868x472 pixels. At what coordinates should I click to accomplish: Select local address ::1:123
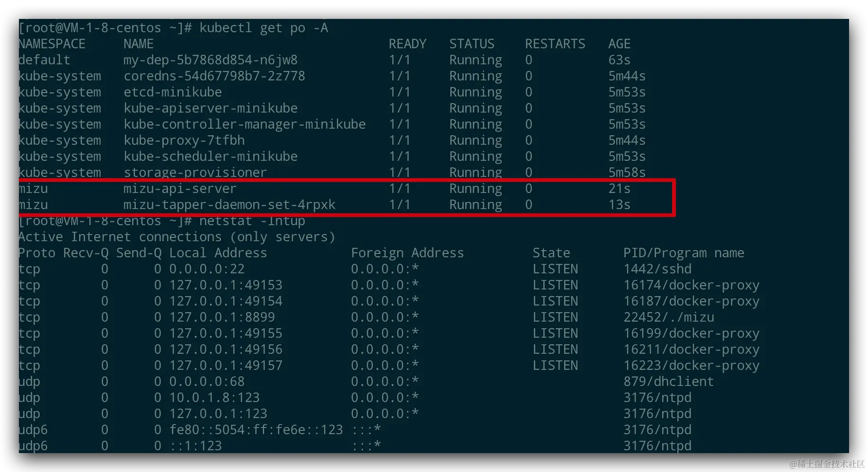pyautogui.click(x=195, y=446)
